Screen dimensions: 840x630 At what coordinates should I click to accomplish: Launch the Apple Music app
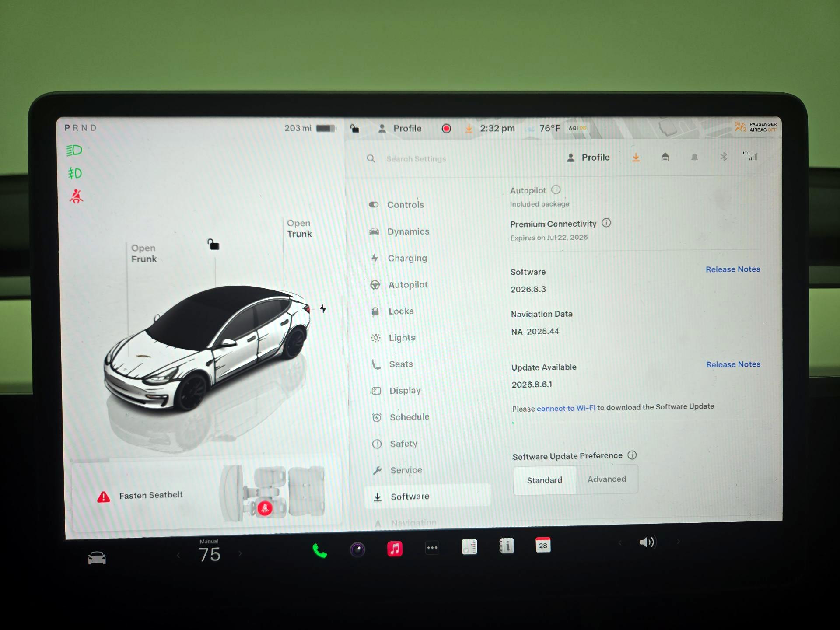[x=395, y=548]
